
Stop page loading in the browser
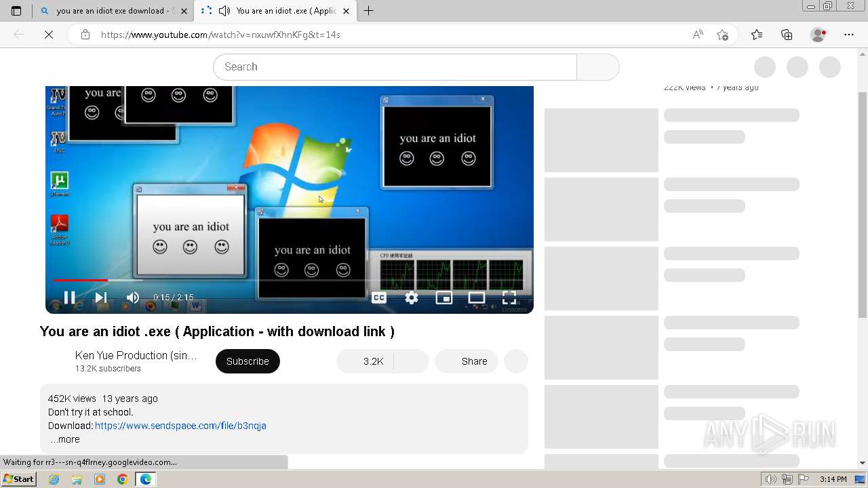pyautogui.click(x=49, y=35)
